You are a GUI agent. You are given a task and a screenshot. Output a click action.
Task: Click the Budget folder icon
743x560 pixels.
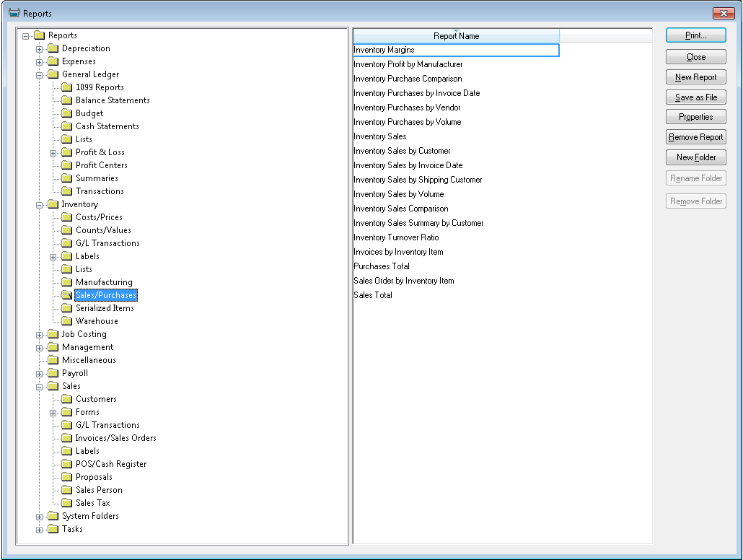point(67,113)
